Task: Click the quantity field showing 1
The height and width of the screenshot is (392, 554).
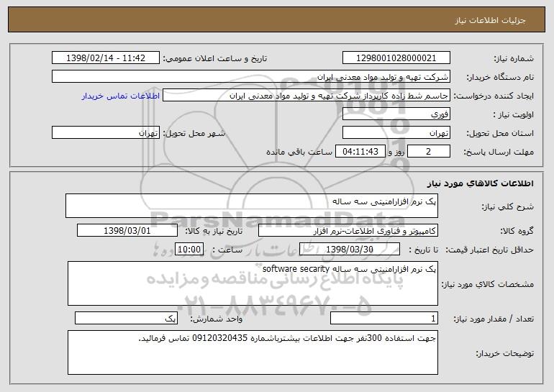Action: (x=384, y=318)
